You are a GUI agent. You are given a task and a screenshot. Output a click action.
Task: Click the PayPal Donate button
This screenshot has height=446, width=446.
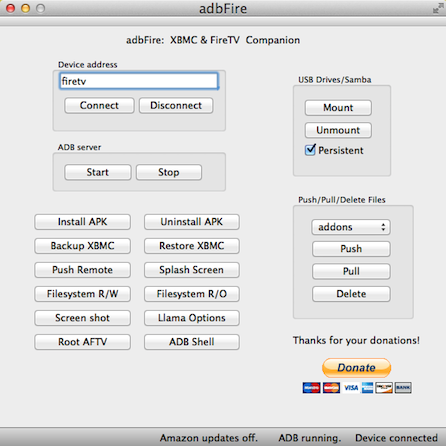(x=356, y=368)
